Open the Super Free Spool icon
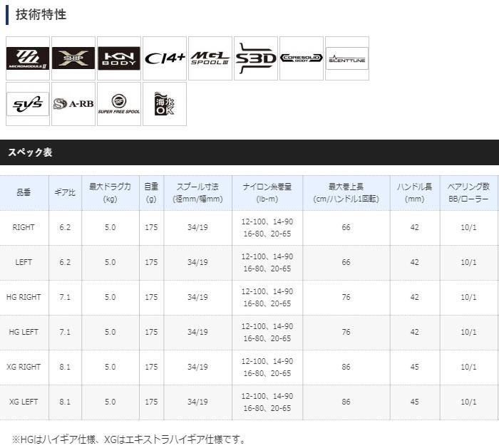This screenshot has height=448, width=499. (119, 104)
